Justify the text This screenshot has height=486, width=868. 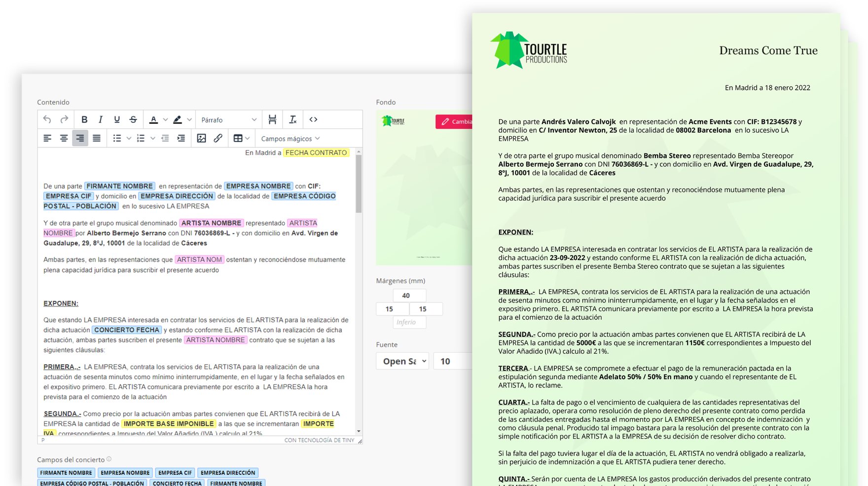97,138
